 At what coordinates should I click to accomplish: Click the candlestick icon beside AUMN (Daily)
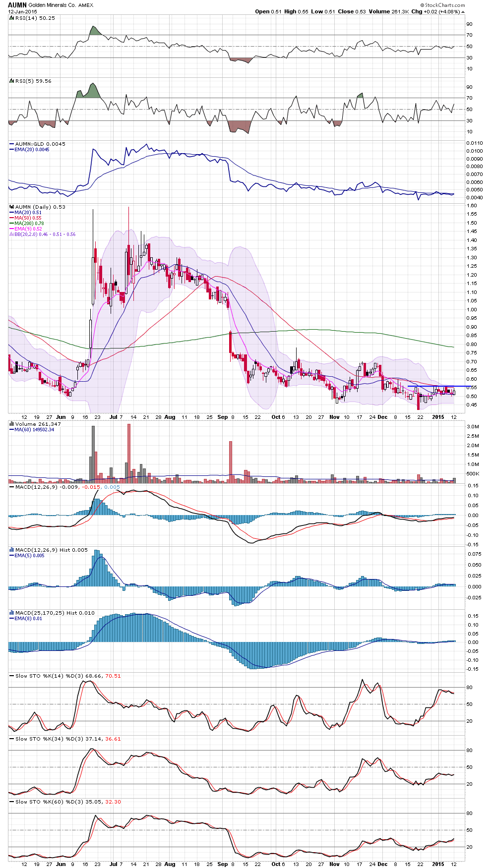pyautogui.click(x=11, y=207)
